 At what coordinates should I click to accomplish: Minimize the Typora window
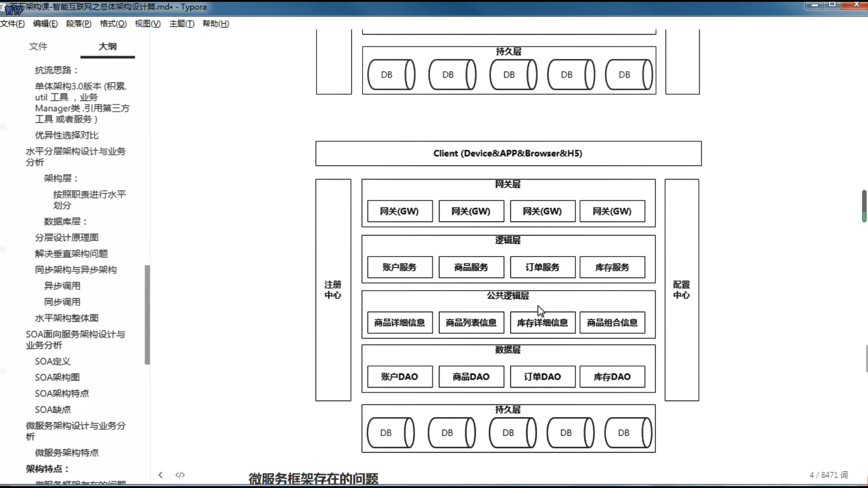(815, 5)
